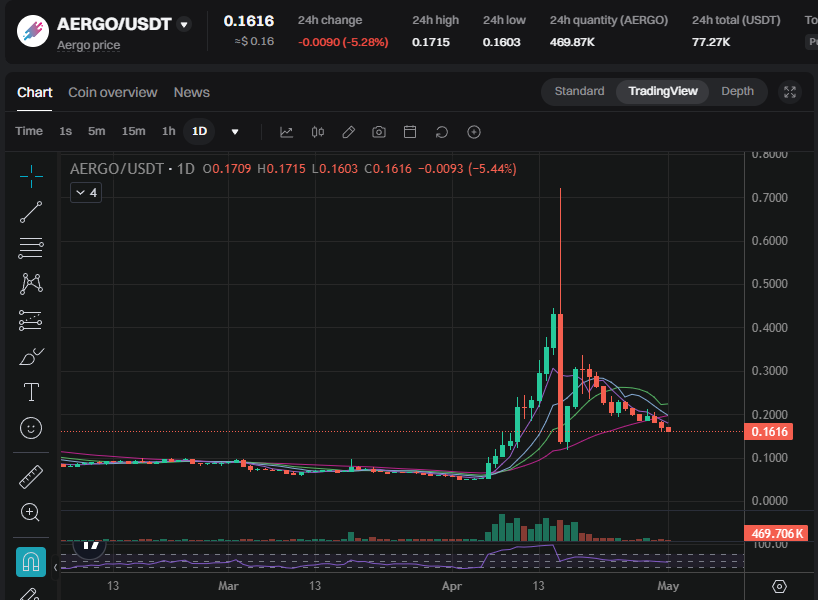Open the AERGO/USDT pair dropdown

pos(184,25)
